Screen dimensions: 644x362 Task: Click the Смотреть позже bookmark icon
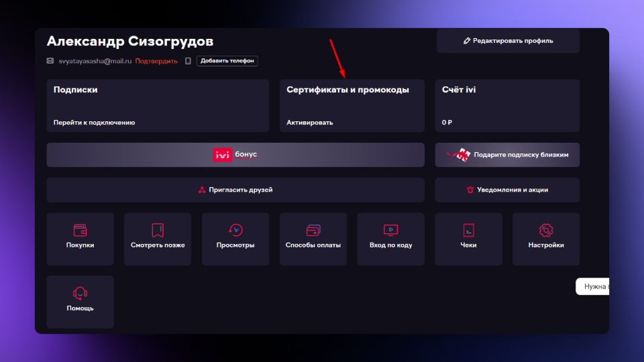158,230
